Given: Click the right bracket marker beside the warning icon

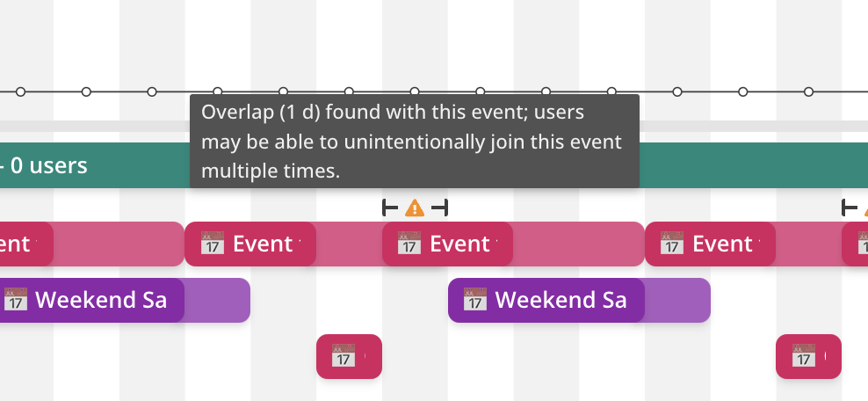Looking at the screenshot, I should point(440,208).
